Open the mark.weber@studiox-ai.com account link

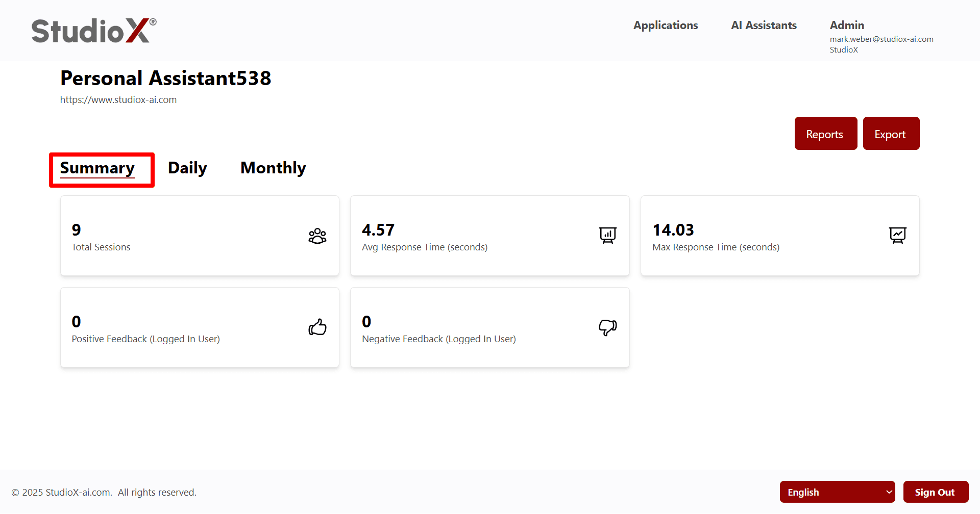(881, 39)
